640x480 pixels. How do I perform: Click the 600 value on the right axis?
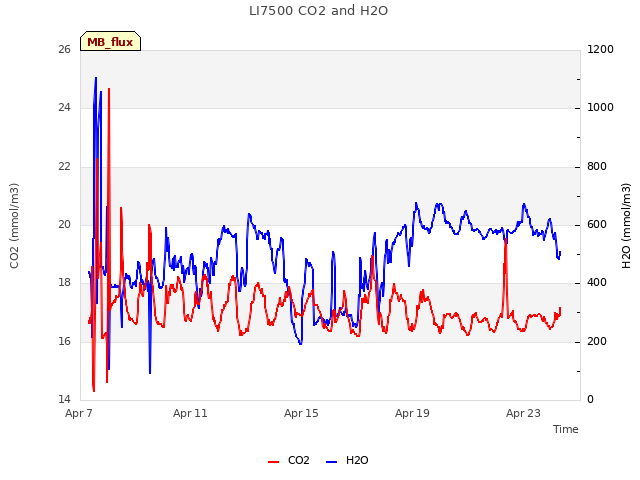pos(597,224)
